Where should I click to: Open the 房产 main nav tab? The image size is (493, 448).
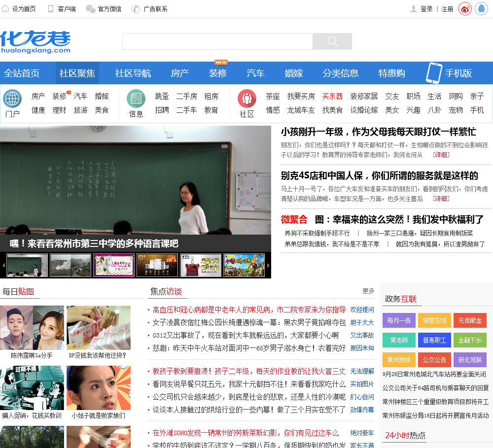179,73
